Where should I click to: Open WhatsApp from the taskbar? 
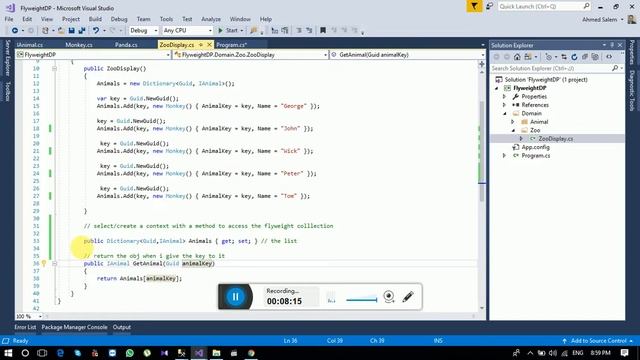pyautogui.click(x=130, y=353)
